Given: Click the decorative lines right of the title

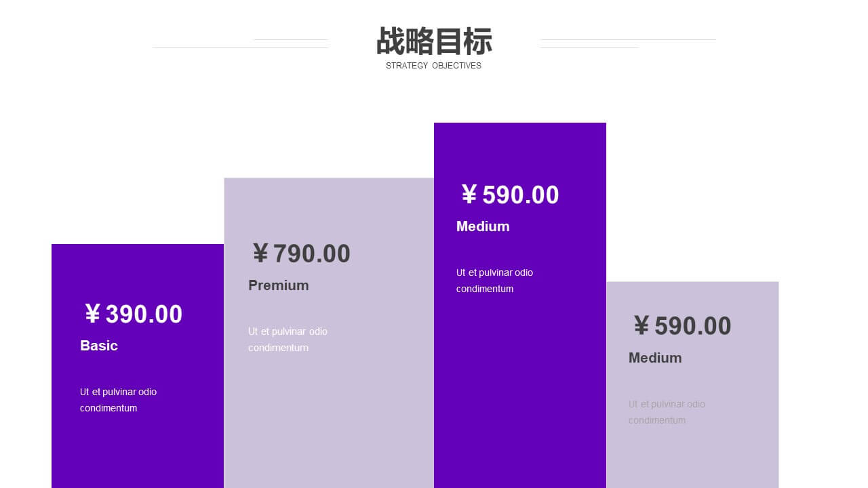Looking at the screenshot, I should [627, 43].
